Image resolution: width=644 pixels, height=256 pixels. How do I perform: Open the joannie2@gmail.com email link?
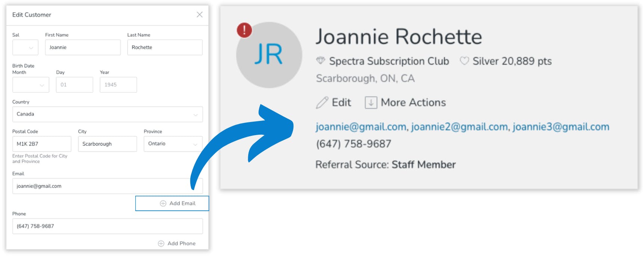point(459,127)
